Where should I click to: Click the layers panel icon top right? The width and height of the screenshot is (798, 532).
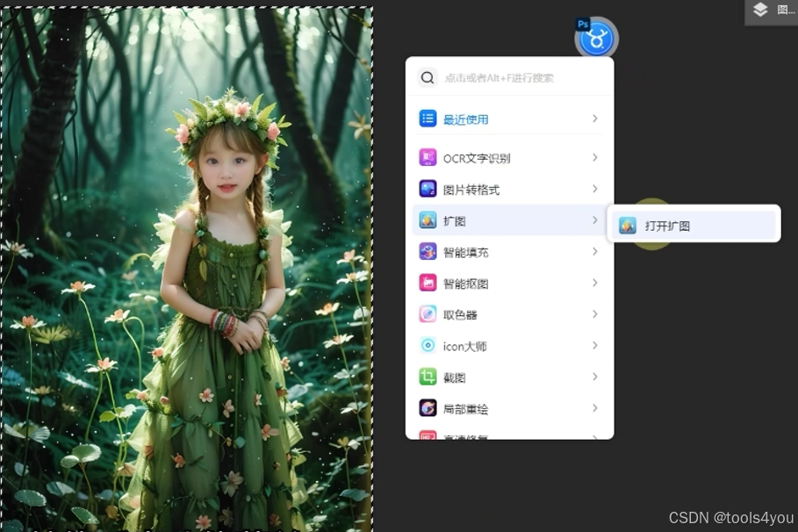click(760, 10)
